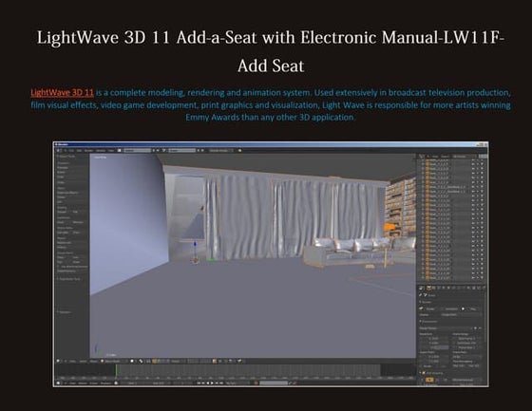Screen dimensions: 532x411
Task: Click the Render image button in properties
Action: pyautogui.click(x=428, y=308)
